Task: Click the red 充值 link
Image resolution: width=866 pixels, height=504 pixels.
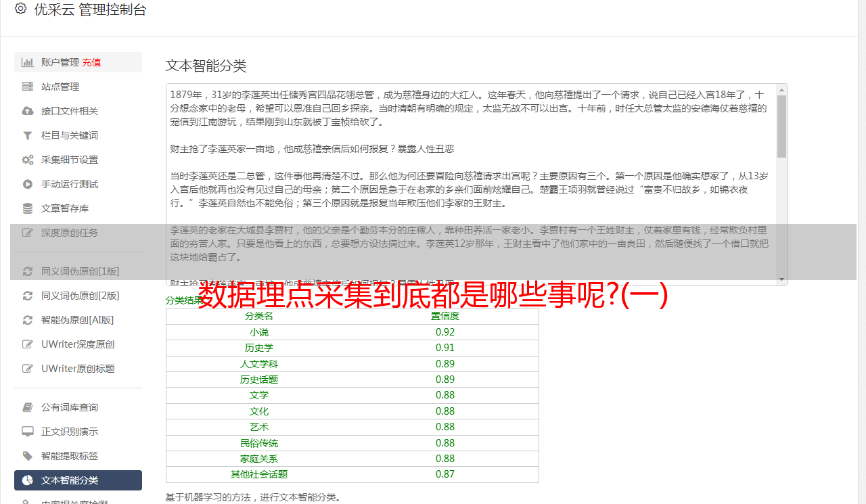Action: (x=91, y=62)
